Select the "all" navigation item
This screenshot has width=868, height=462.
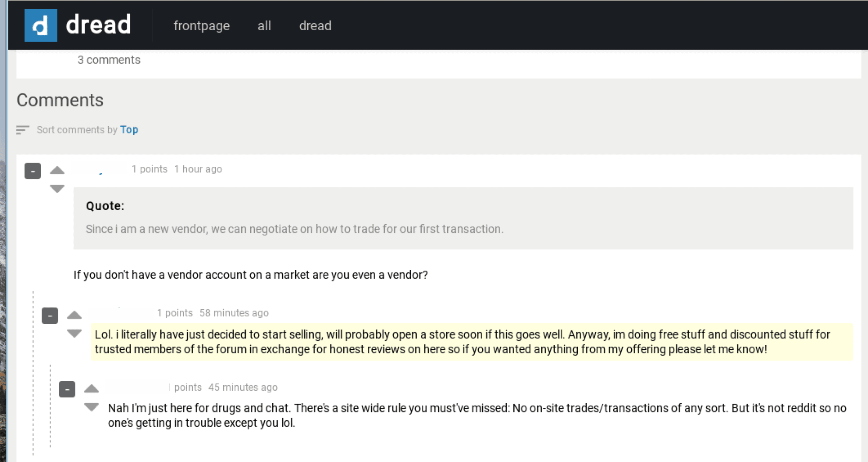pyautogui.click(x=264, y=25)
